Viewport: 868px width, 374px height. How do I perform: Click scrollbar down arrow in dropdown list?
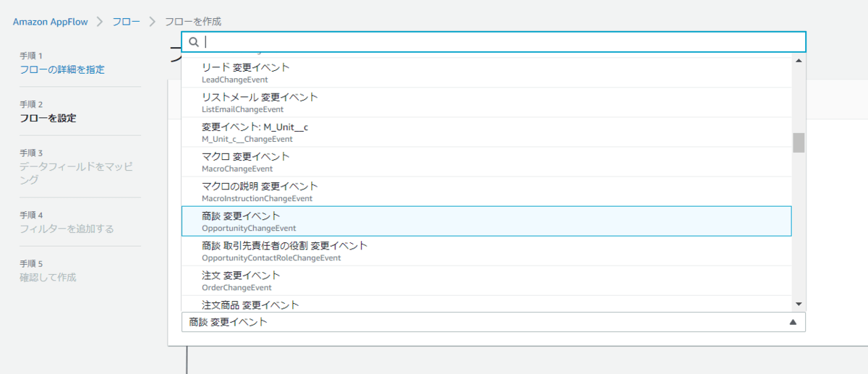click(799, 305)
